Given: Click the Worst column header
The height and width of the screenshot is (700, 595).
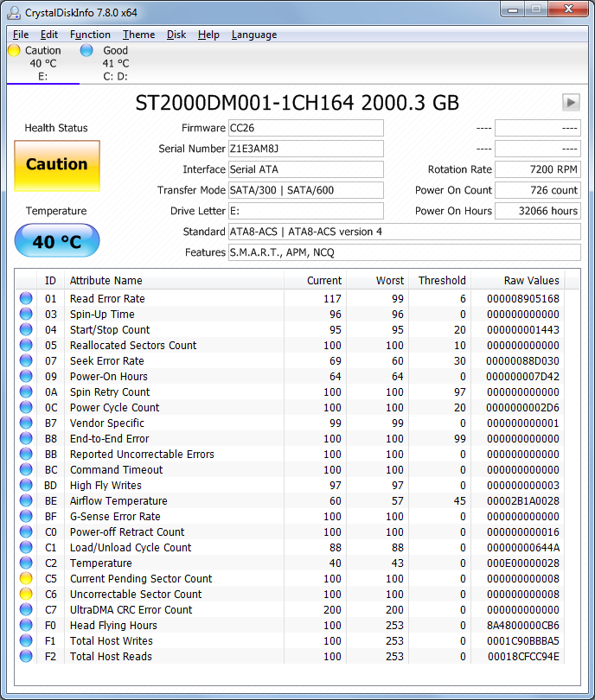Looking at the screenshot, I should tap(377, 280).
